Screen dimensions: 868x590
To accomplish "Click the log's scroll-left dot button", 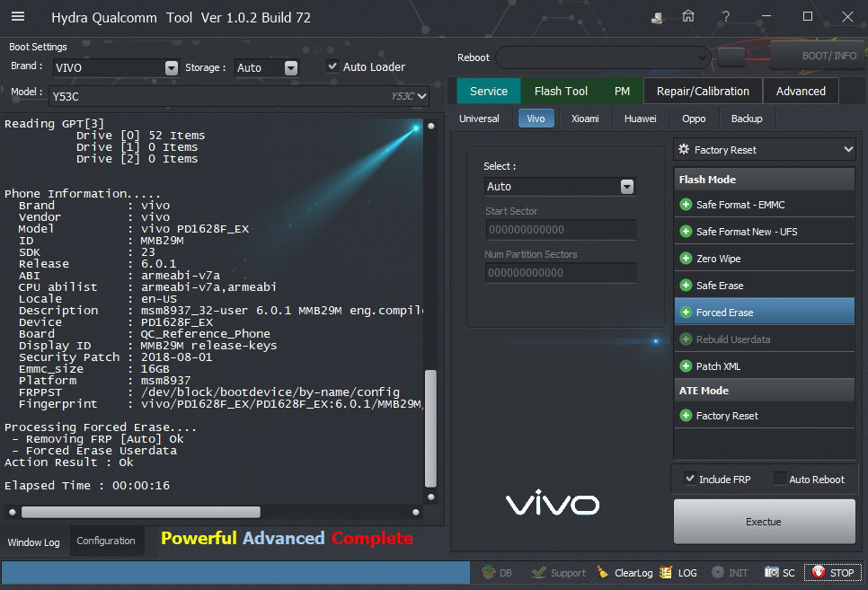I will click(13, 512).
